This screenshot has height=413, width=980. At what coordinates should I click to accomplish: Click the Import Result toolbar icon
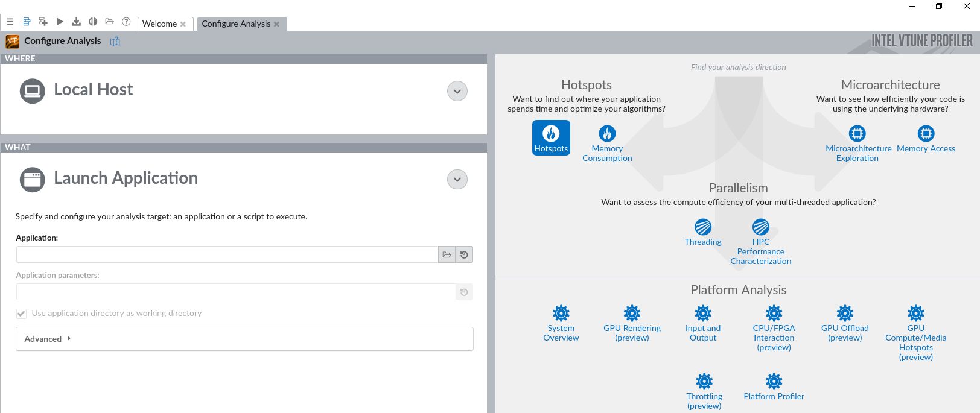76,22
